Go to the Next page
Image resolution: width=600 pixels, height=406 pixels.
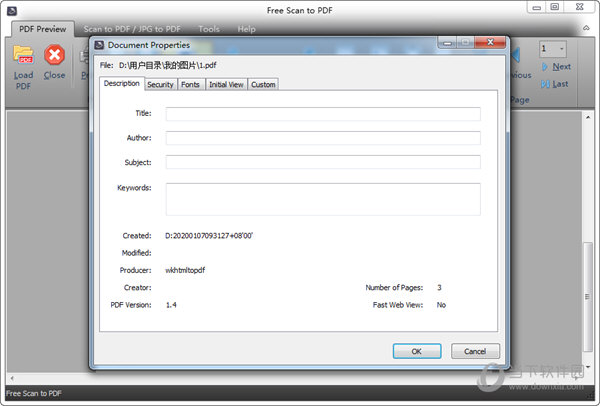coord(556,67)
